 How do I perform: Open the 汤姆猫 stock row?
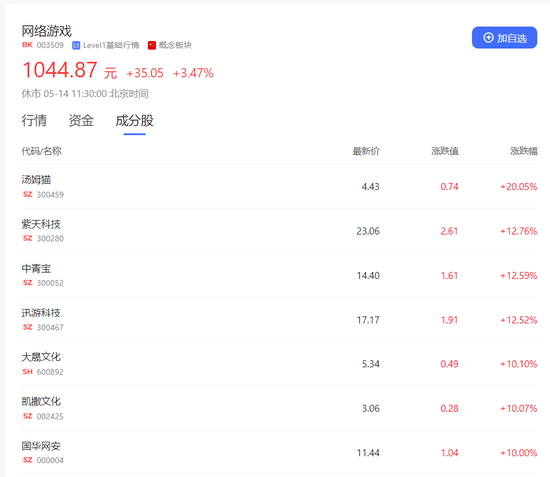click(x=279, y=186)
